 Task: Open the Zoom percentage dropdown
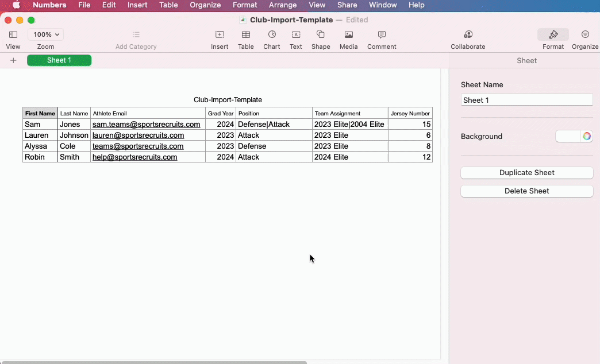click(x=45, y=34)
